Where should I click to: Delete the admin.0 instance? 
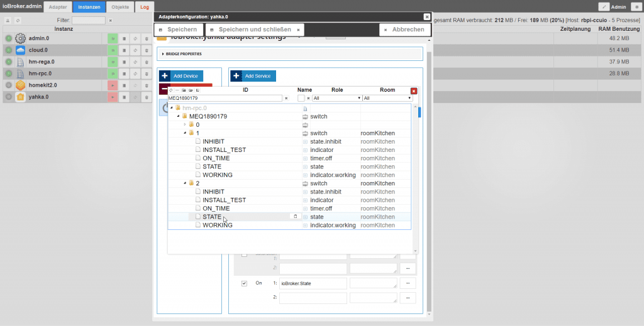tap(147, 38)
